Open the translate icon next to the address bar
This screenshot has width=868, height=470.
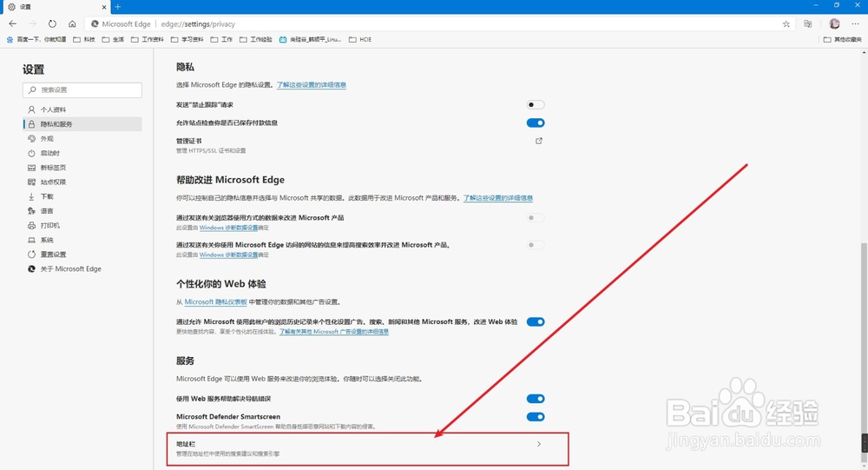point(807,23)
